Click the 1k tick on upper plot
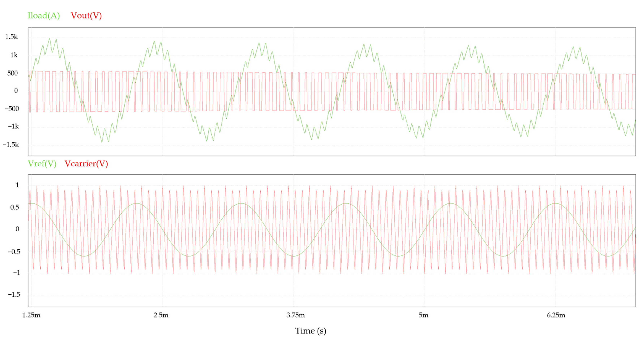The width and height of the screenshot is (644, 340). [x=14, y=55]
